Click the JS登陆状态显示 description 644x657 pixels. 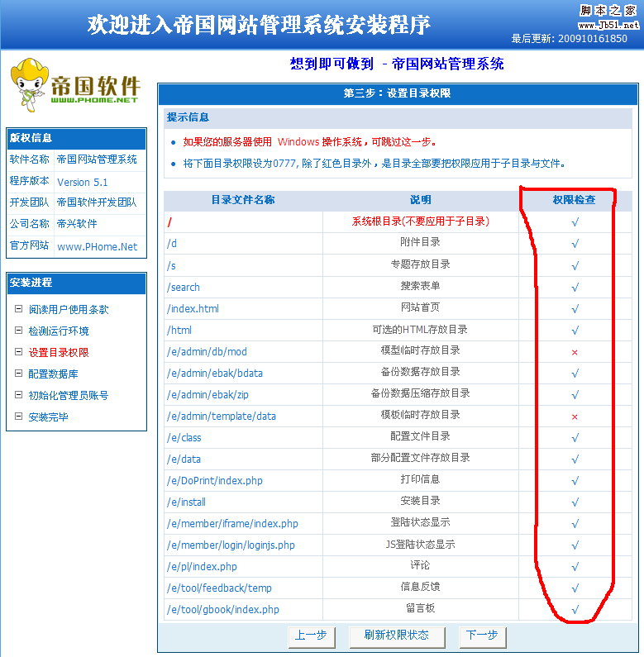(x=421, y=545)
